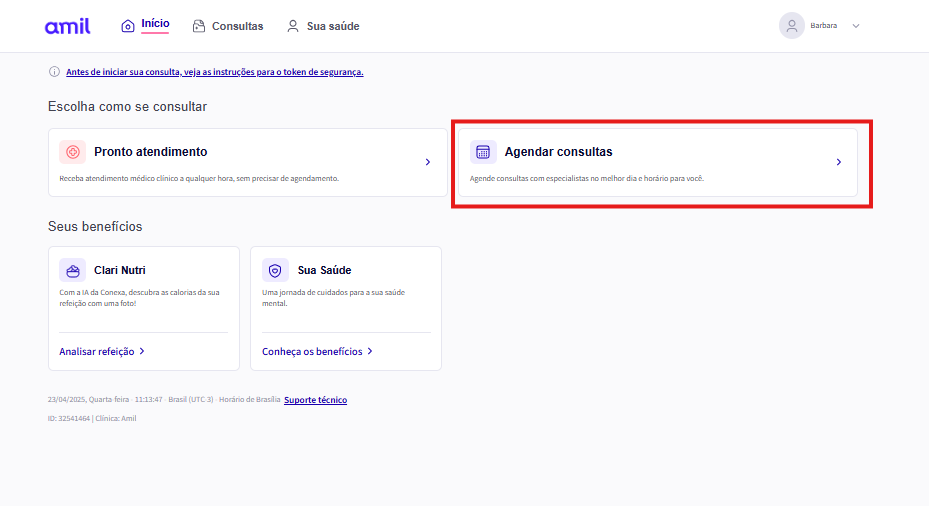Open the Suporte técnico link

pos(315,400)
